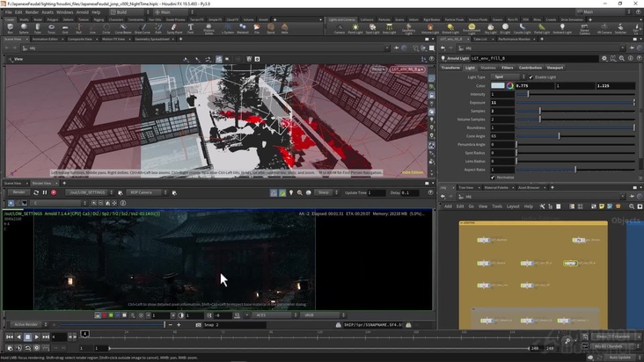Open the Layout menu in network editor
Screen dimensions: 644x362
[513, 206]
